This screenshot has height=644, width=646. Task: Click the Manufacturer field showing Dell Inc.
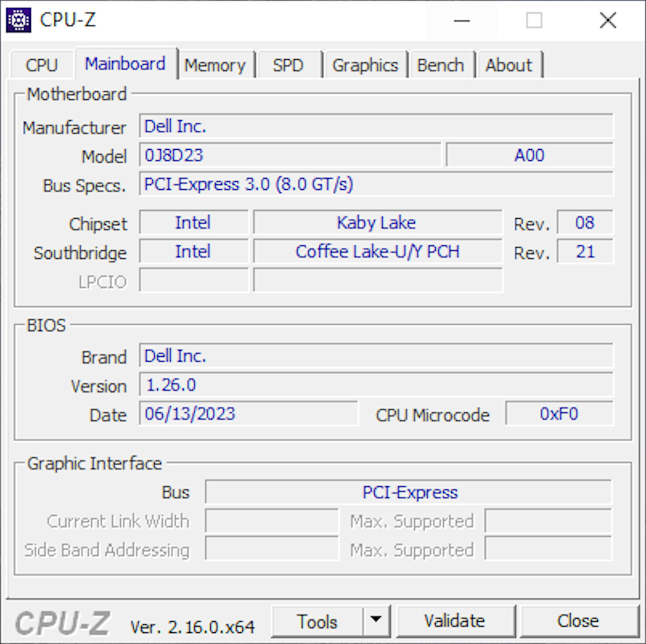376,126
